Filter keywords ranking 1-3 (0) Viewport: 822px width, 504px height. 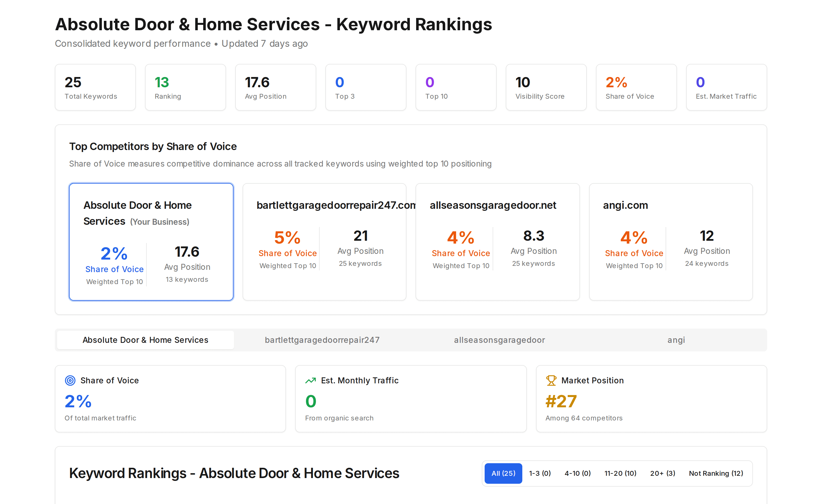pos(540,473)
